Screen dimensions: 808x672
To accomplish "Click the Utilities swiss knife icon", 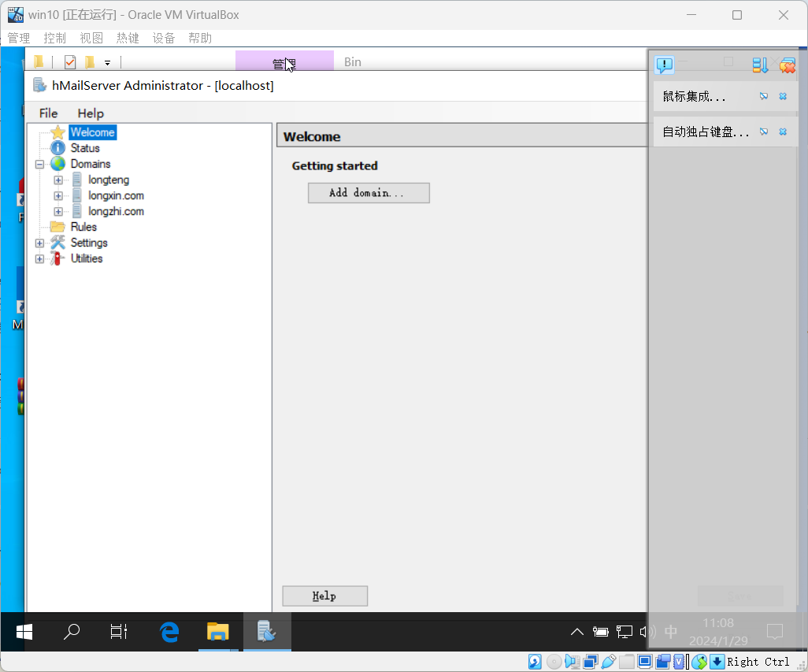I will [x=57, y=258].
